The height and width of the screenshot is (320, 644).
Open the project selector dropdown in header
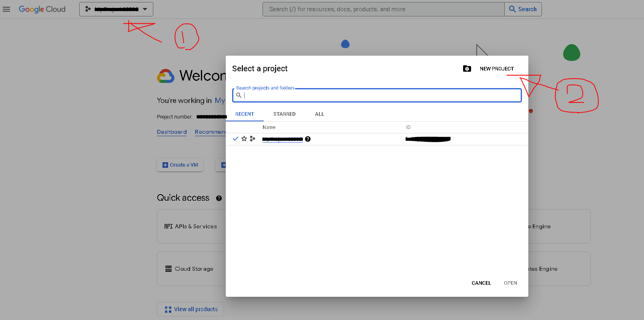click(116, 9)
